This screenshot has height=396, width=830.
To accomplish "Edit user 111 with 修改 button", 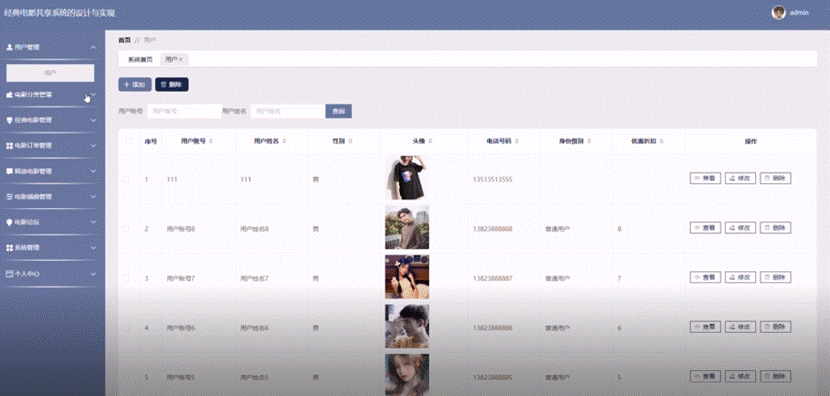I will pyautogui.click(x=740, y=178).
